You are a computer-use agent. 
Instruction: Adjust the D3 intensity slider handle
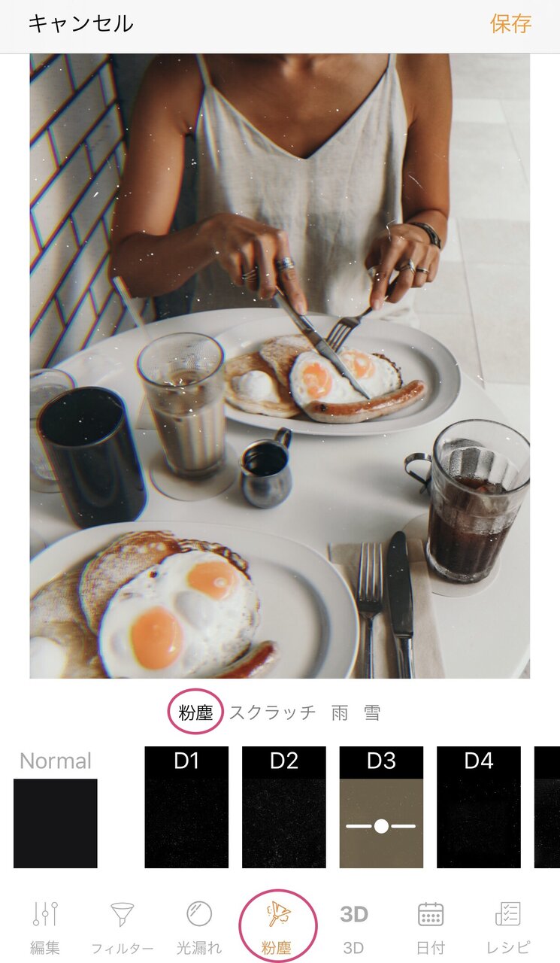click(x=381, y=826)
